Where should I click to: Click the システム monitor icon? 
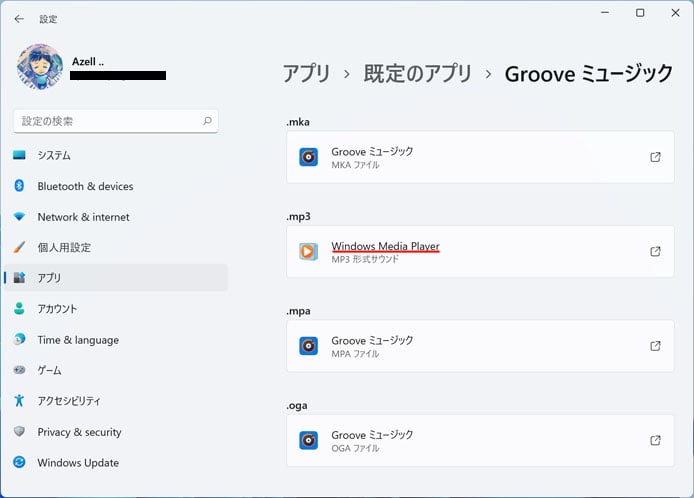tap(19, 155)
